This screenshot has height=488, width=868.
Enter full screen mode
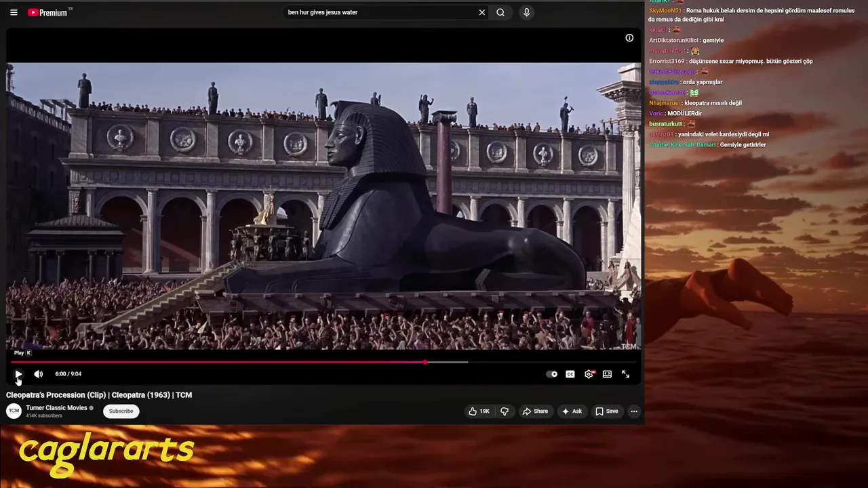click(625, 374)
